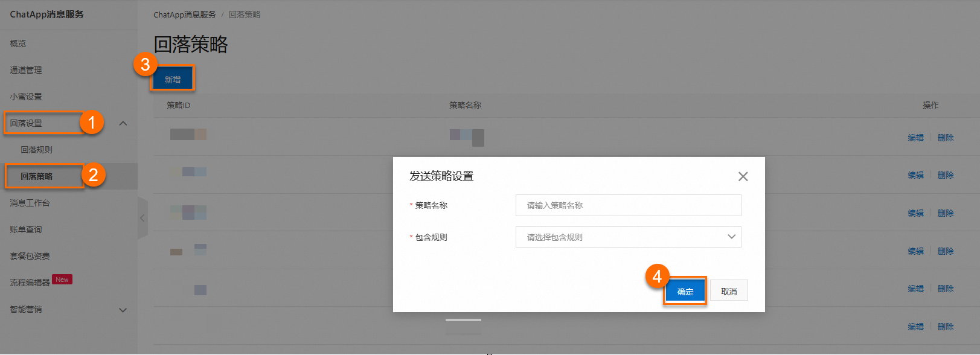Collapse the sidebar with the arrow handle
This screenshot has width=980, height=355.
point(143,218)
